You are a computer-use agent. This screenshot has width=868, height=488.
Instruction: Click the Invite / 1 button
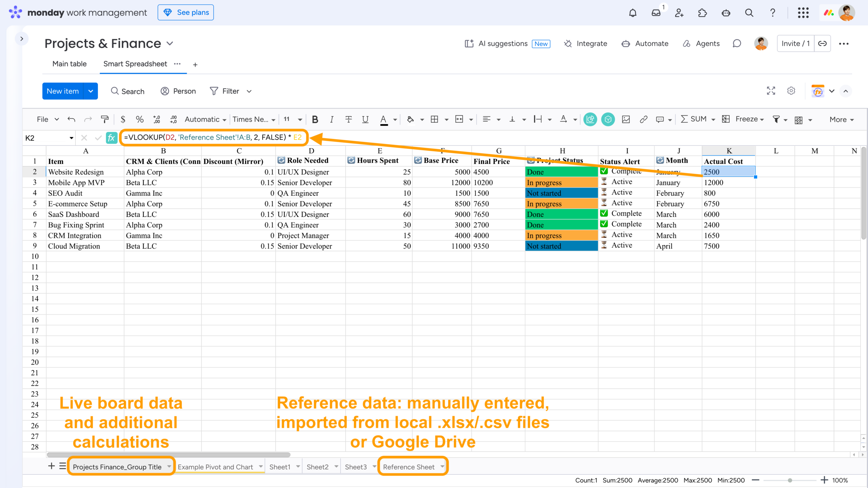point(795,44)
